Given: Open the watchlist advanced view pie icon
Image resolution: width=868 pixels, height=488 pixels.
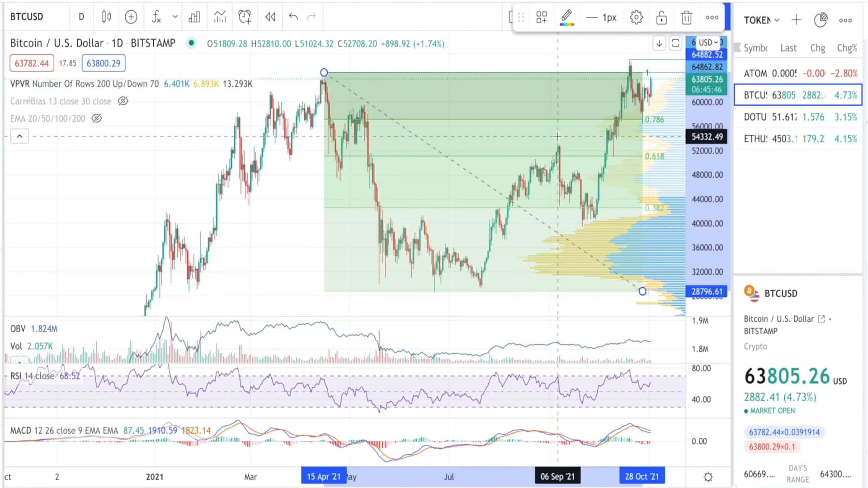Looking at the screenshot, I should 821,20.
